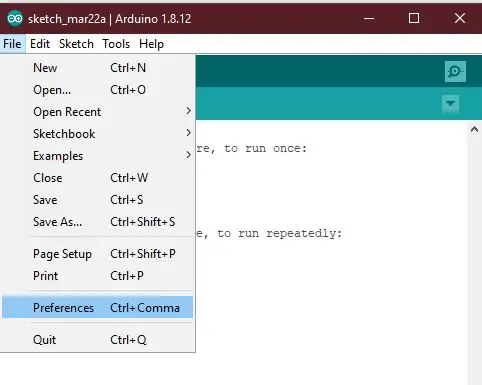The height and width of the screenshot is (385, 482).
Task: Select Preferences from the File menu
Action: click(97, 307)
